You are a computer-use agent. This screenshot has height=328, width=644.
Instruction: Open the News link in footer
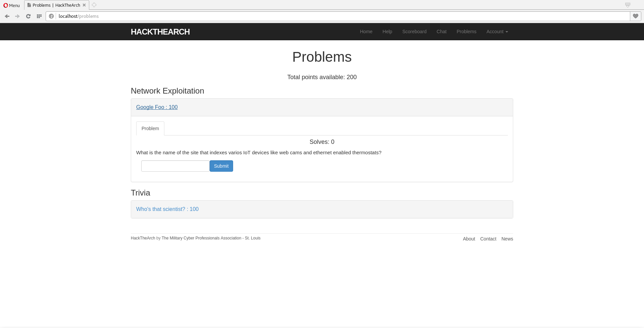pyautogui.click(x=507, y=239)
